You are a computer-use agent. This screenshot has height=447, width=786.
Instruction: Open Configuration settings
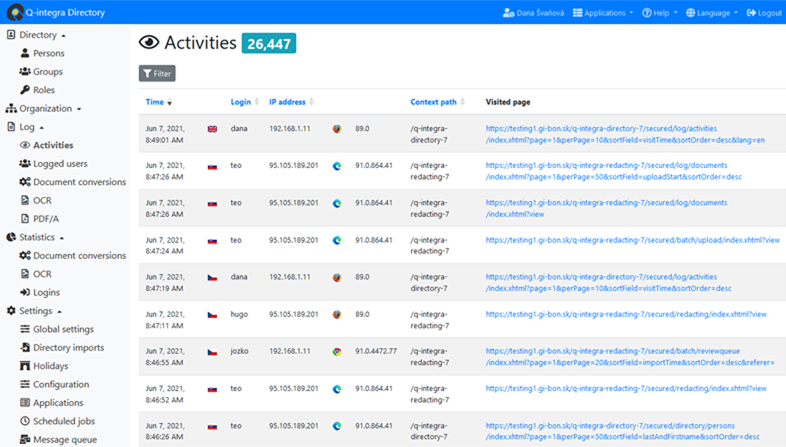point(61,385)
